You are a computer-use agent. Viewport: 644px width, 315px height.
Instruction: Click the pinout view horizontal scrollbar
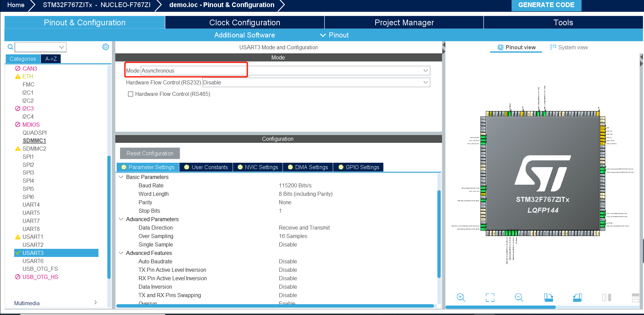point(500,307)
